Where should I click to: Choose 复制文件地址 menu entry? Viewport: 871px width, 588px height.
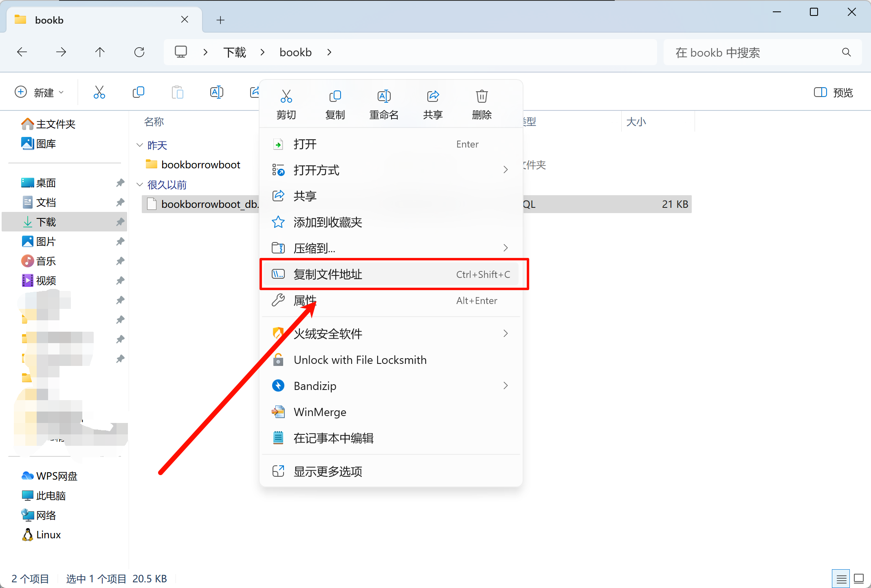pyautogui.click(x=391, y=274)
